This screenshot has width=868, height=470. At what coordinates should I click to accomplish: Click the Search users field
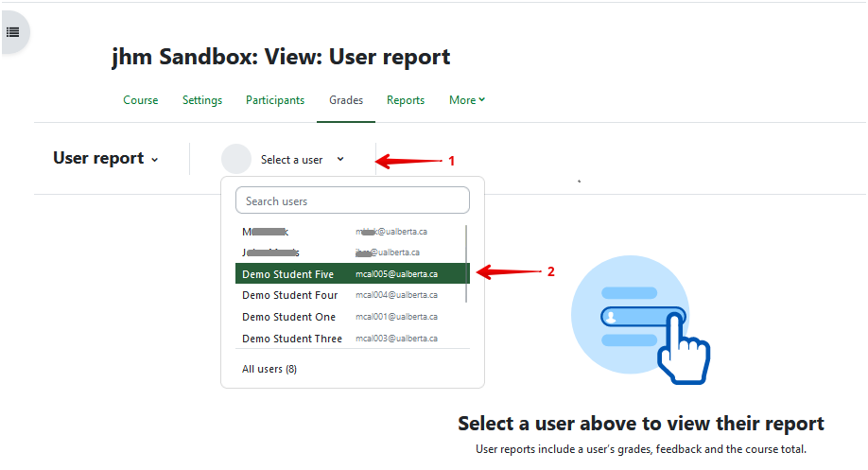352,200
